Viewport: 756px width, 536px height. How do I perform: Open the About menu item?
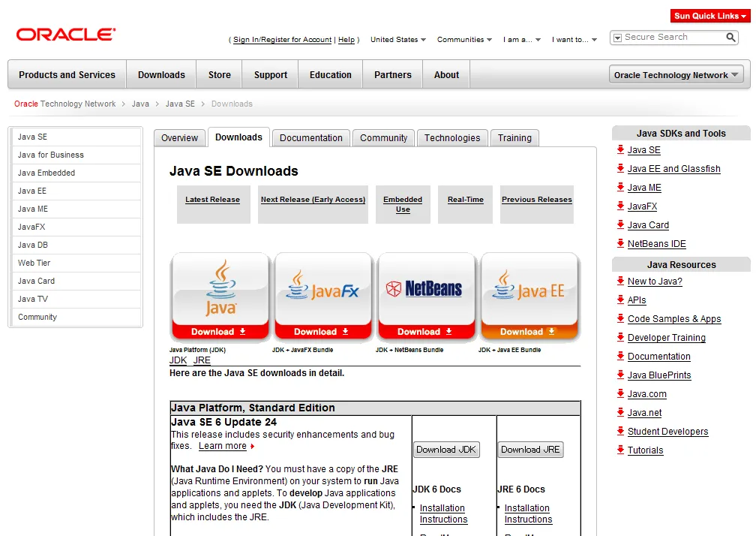[x=446, y=75]
